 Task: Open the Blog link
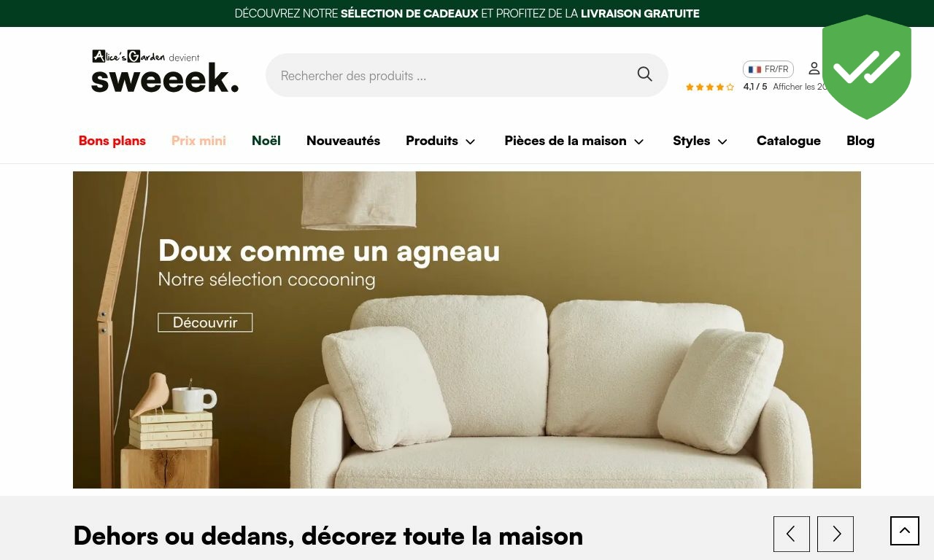[x=860, y=141]
